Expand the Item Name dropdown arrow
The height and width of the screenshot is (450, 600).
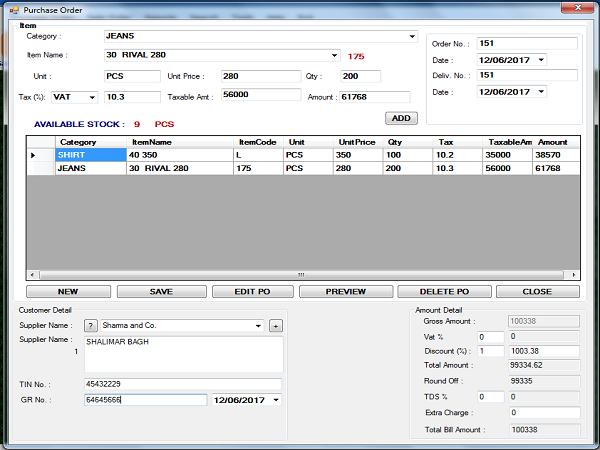tap(334, 55)
